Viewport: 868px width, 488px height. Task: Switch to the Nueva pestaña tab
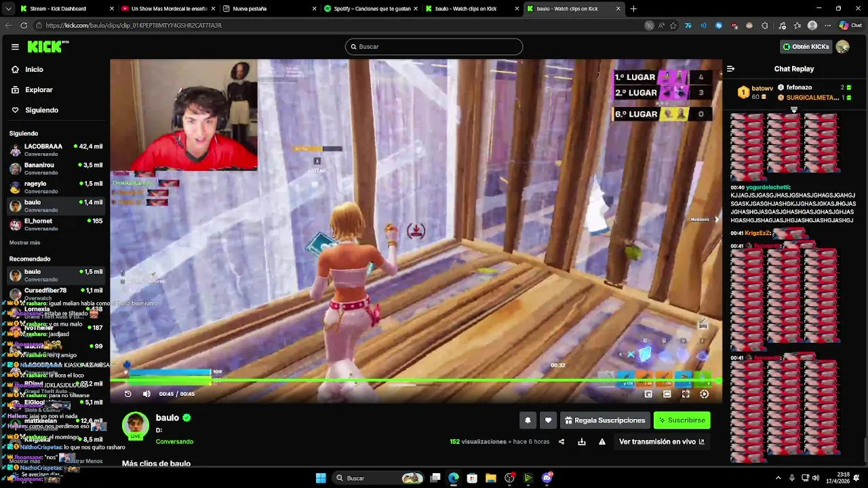pos(268,9)
